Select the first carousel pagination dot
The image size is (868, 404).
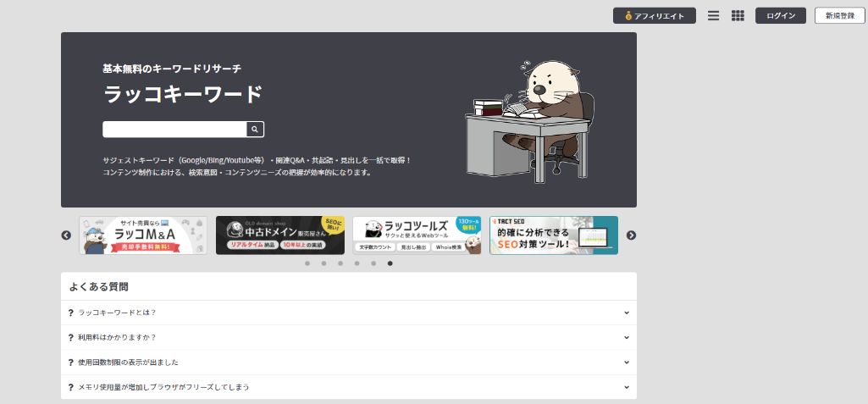click(307, 263)
